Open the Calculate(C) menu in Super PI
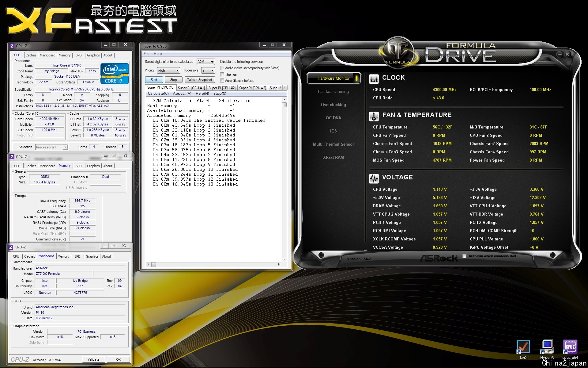This screenshot has width=588, height=368. tap(158, 94)
